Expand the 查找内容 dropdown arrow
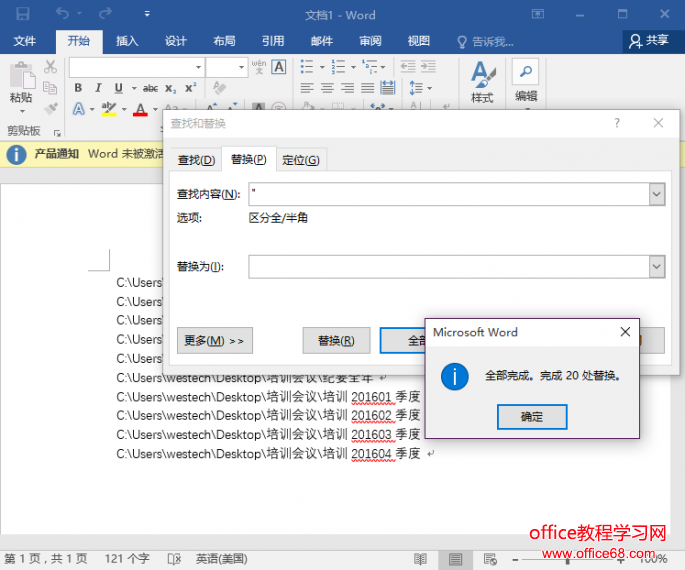 pyautogui.click(x=657, y=194)
